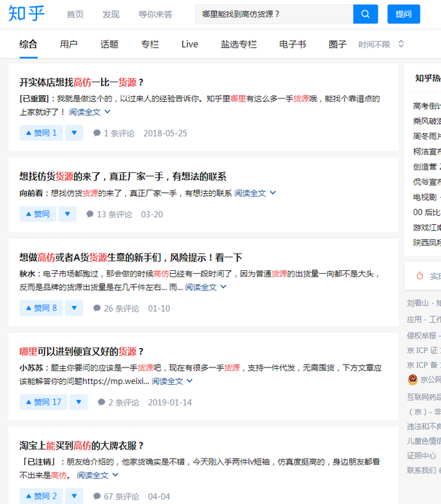Expand 阅读全文 under 小苏苏 answer
The width and height of the screenshot is (441, 504).
pos(172,381)
